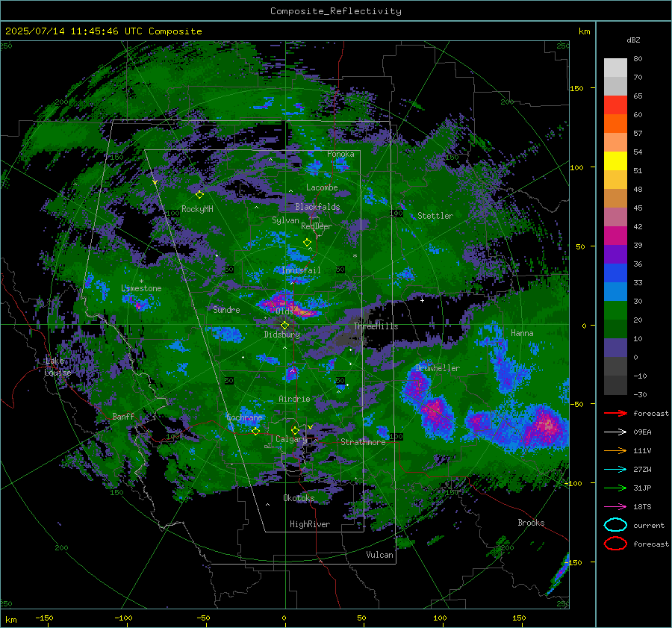
Task: Click the yellow diamond marker above RockyMH
Action: click(199, 195)
